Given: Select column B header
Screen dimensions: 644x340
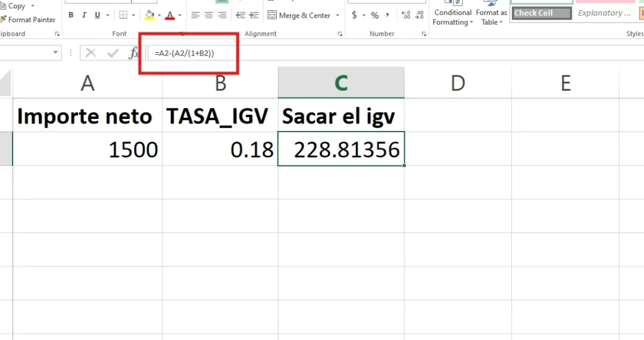Looking at the screenshot, I should tap(220, 83).
